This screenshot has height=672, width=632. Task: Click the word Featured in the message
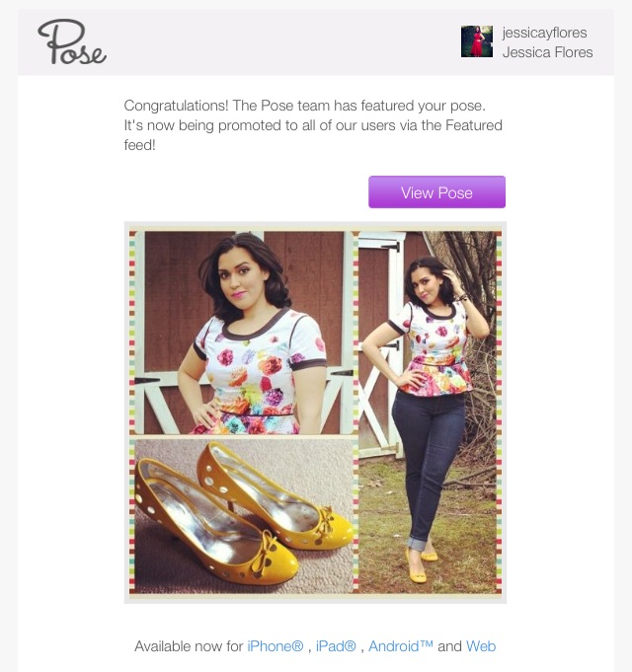point(474,125)
